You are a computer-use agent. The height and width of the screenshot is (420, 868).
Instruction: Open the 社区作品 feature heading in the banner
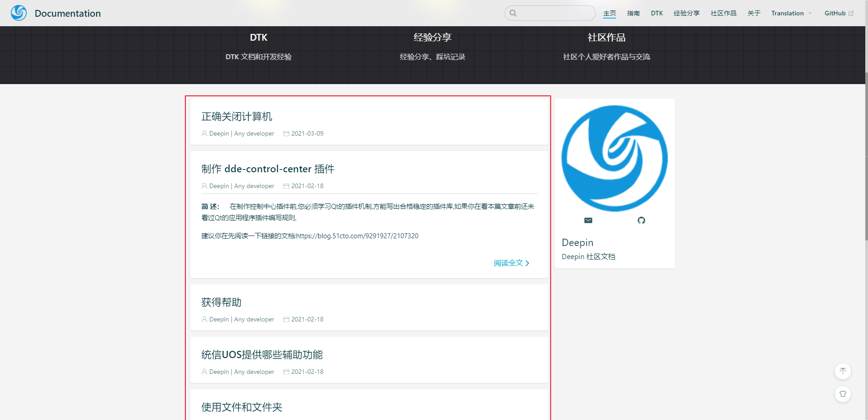pos(607,38)
